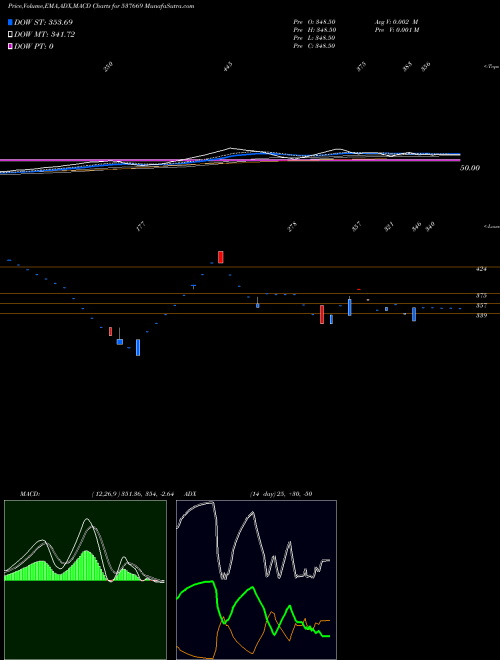The width and height of the screenshot is (500, 660).
Task: Click the Pre L: 348.50 value
Action: tap(314, 38)
